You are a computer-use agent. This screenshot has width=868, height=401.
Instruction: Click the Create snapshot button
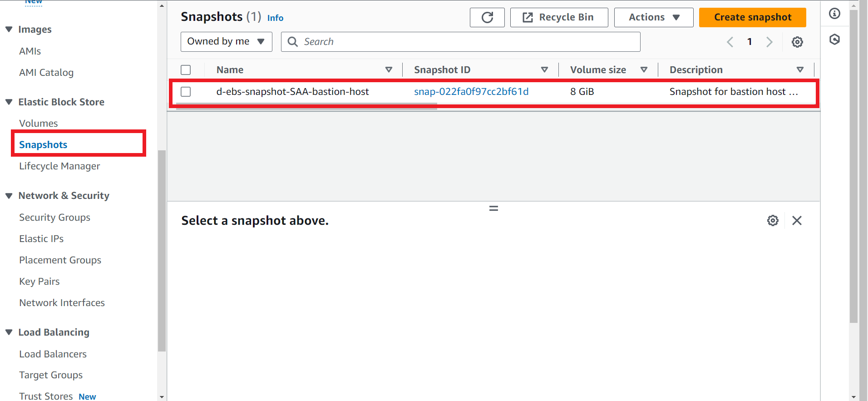click(752, 18)
